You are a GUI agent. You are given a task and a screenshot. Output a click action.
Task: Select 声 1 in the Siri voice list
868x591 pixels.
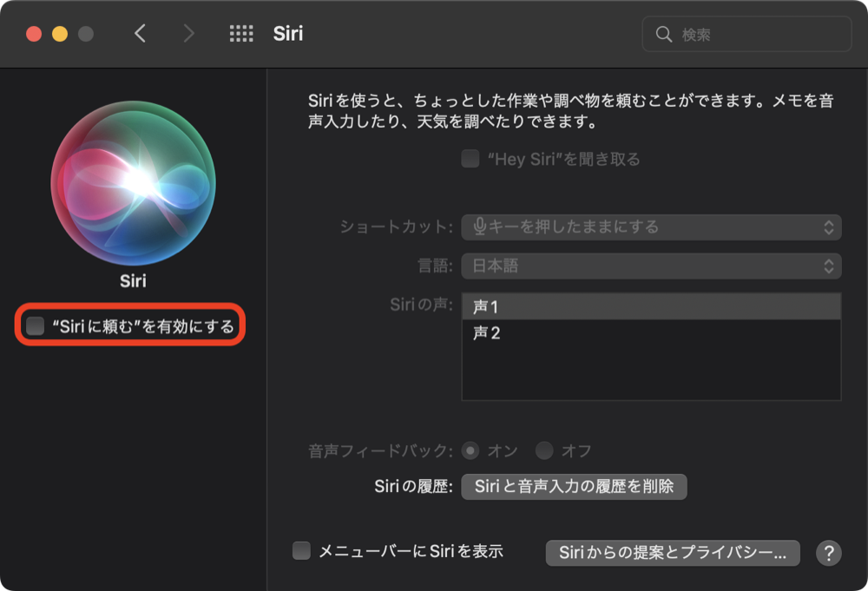pyautogui.click(x=651, y=306)
